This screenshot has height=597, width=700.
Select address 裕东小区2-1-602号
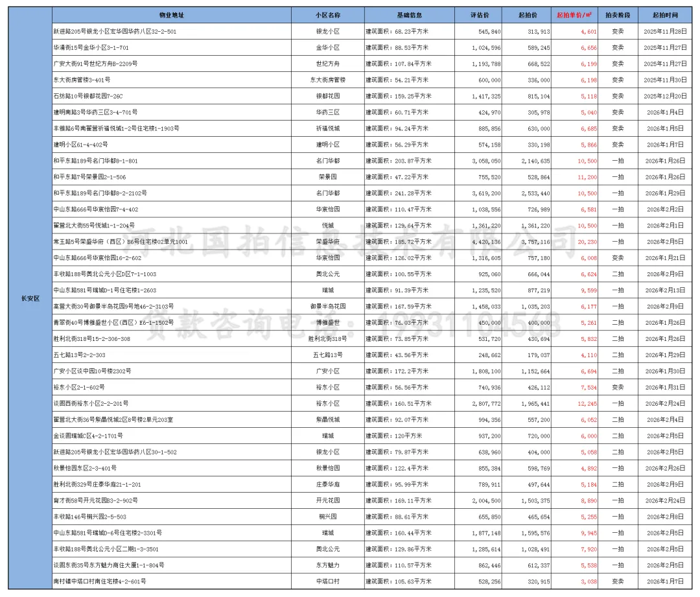pos(79,388)
